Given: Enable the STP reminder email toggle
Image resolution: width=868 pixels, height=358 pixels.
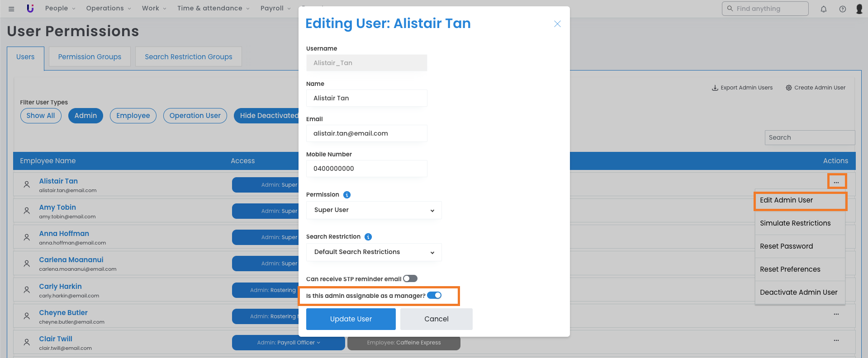Looking at the screenshot, I should 410,278.
